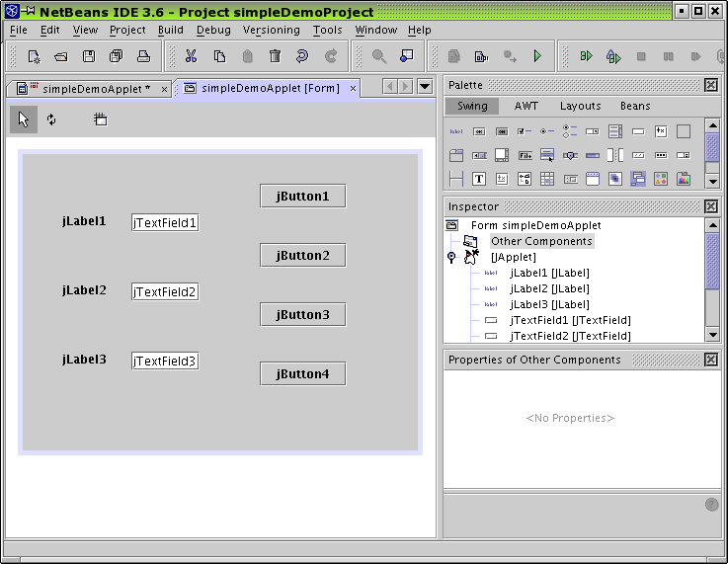Image resolution: width=728 pixels, height=564 pixels.
Task: Click the Test Form icon
Action: coord(100,120)
